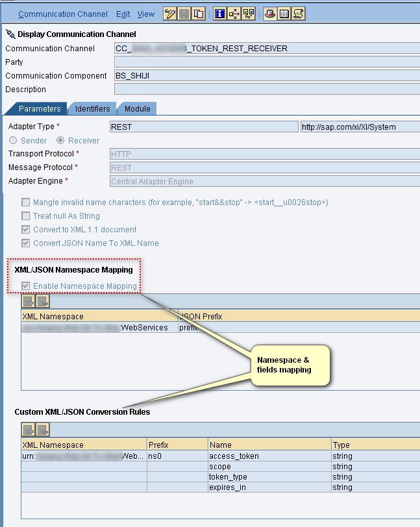The width and height of the screenshot is (420, 527).
Task: Click the Description input field
Action: [266, 90]
